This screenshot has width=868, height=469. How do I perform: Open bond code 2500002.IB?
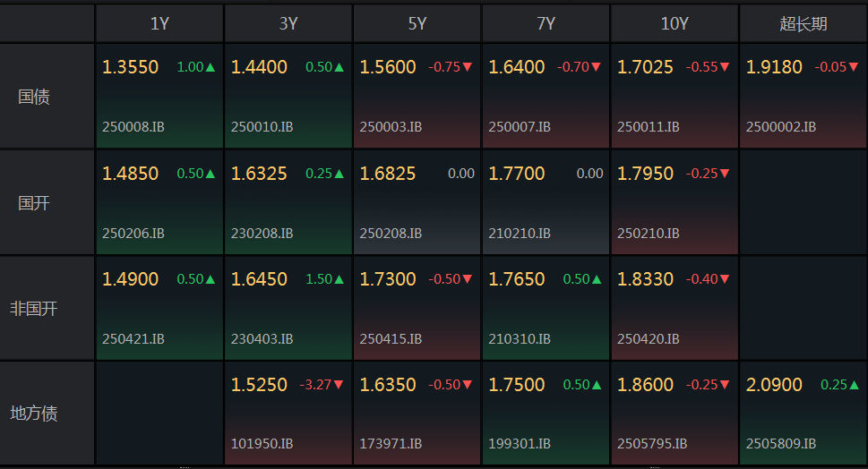780,127
